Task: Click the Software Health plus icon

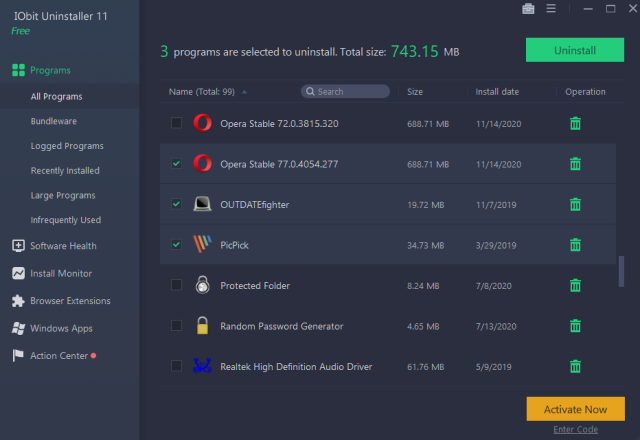Action: tap(18, 246)
